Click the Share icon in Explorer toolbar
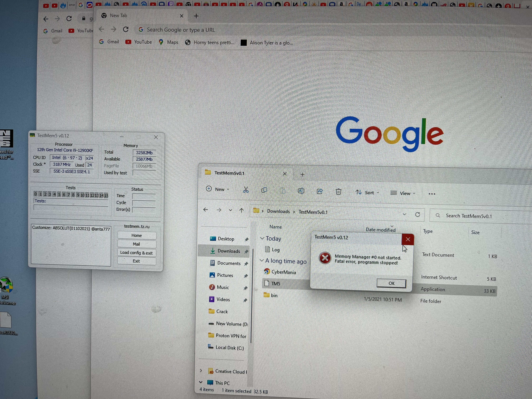 320,191
